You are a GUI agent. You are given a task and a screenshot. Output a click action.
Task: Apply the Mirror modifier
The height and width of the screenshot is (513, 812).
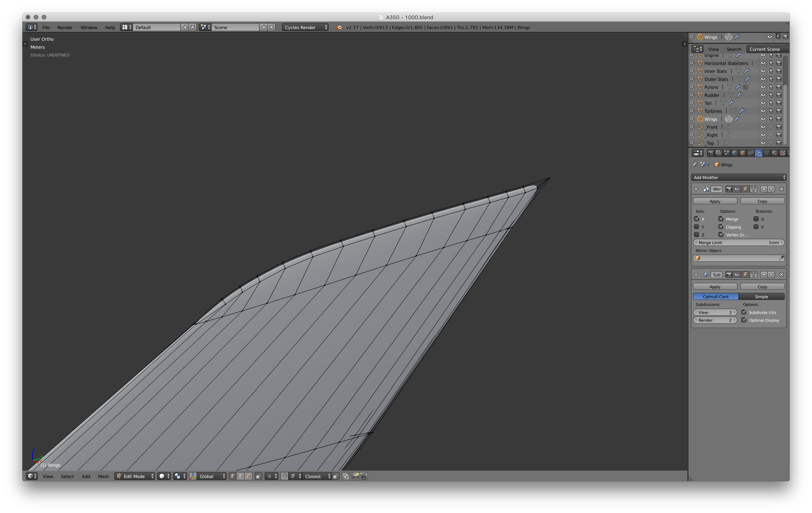[x=715, y=201]
